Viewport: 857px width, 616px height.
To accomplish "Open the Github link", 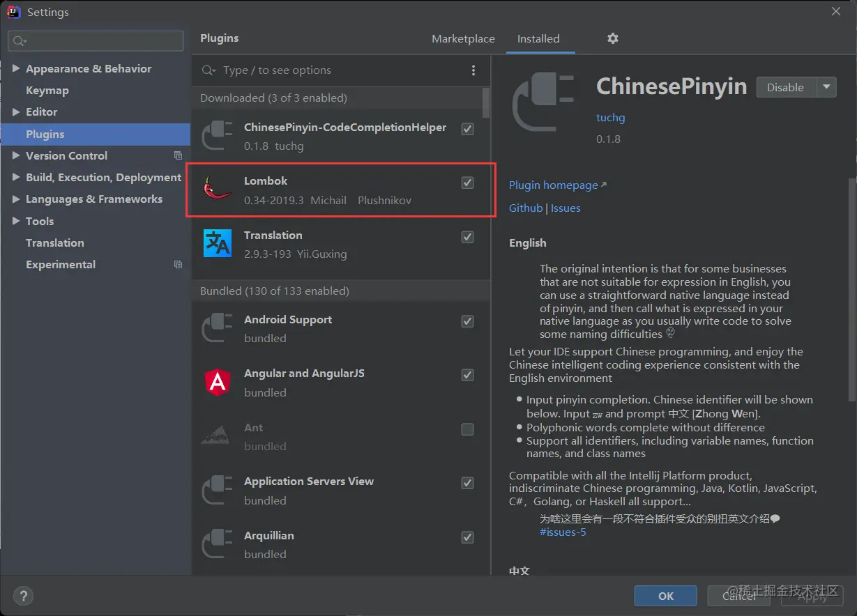I will coord(526,208).
